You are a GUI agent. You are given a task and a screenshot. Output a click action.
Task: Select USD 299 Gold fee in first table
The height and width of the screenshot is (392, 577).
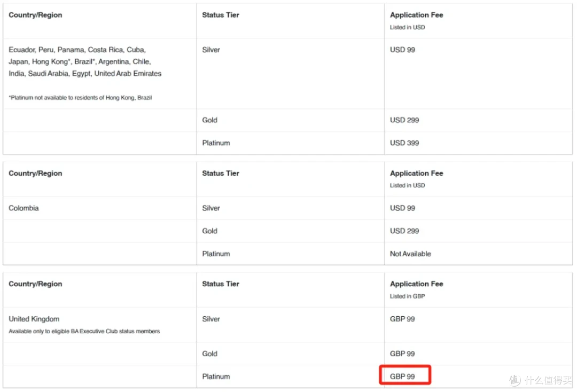404,120
